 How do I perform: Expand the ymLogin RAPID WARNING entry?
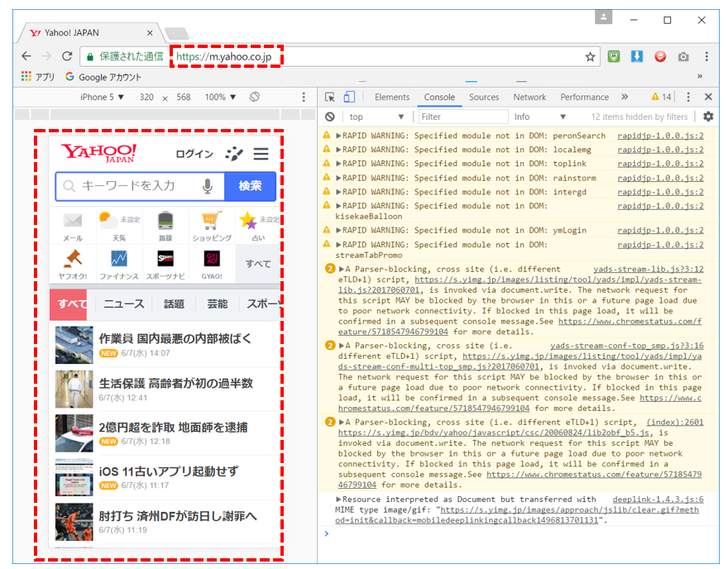click(339, 230)
